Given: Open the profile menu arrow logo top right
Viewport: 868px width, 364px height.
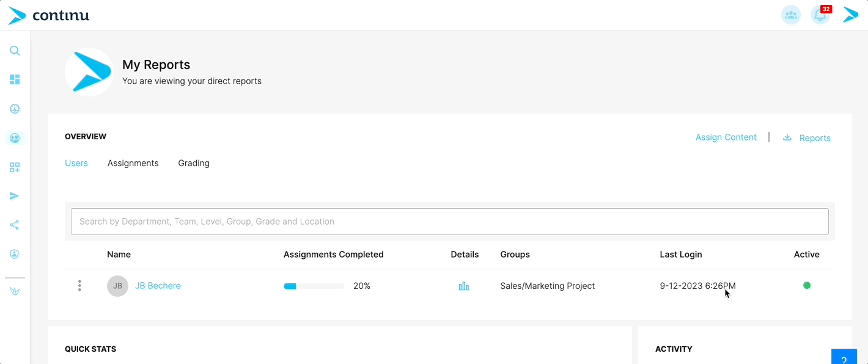Looking at the screenshot, I should coord(851,15).
